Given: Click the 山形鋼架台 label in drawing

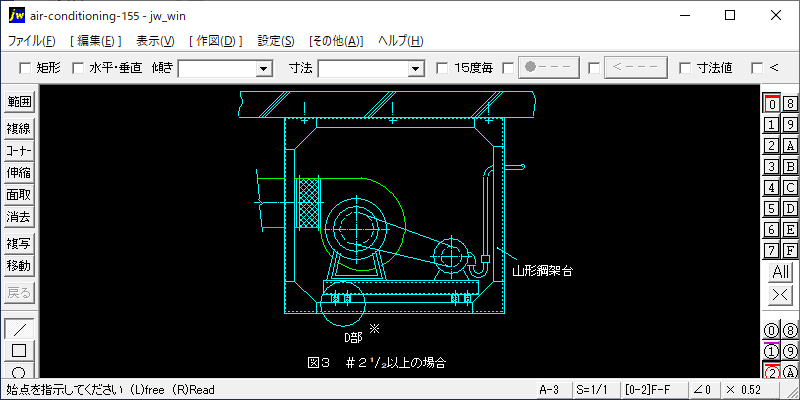Looking at the screenshot, I should click(542, 271).
